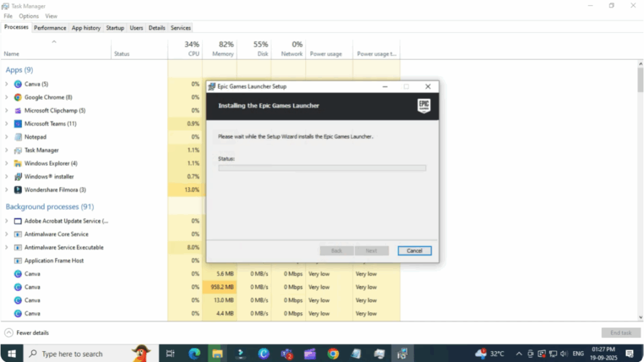Expand the Canva (5) app group

pyautogui.click(x=6, y=84)
